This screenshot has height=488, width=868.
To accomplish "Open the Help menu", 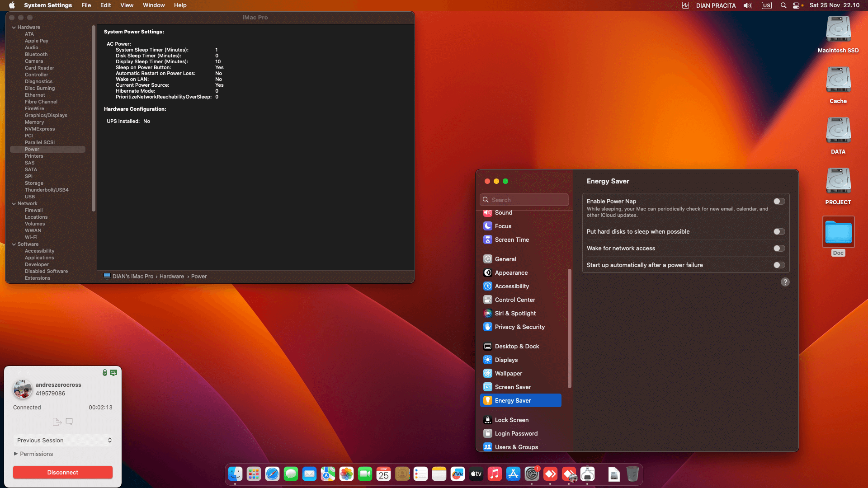I will coord(180,5).
